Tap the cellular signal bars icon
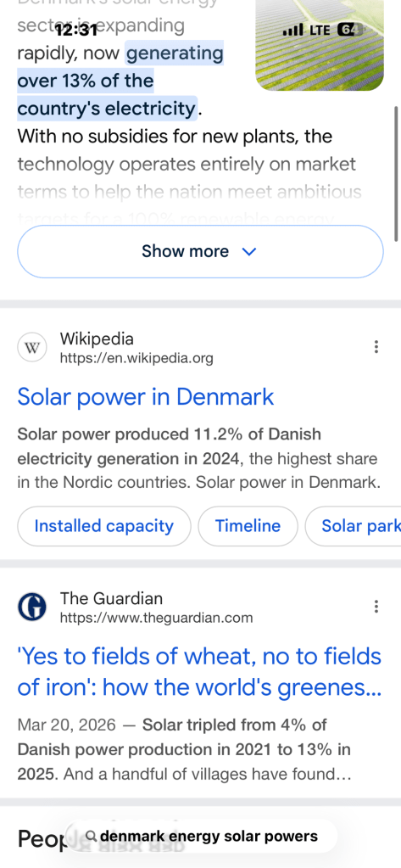Screen dimensions: 401x868 (292, 30)
